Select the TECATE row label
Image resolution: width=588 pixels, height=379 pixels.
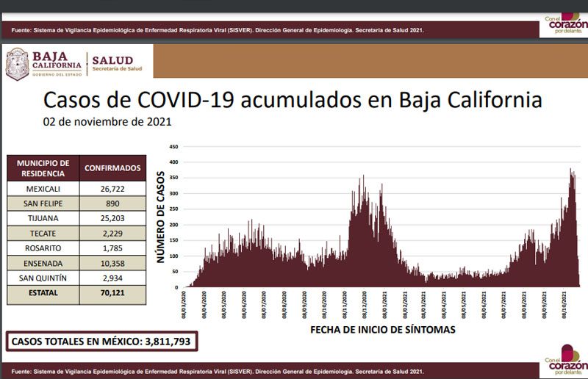click(x=43, y=234)
